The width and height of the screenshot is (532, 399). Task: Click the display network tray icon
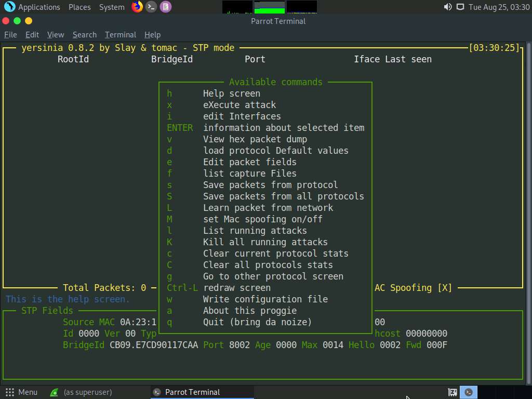460,7
